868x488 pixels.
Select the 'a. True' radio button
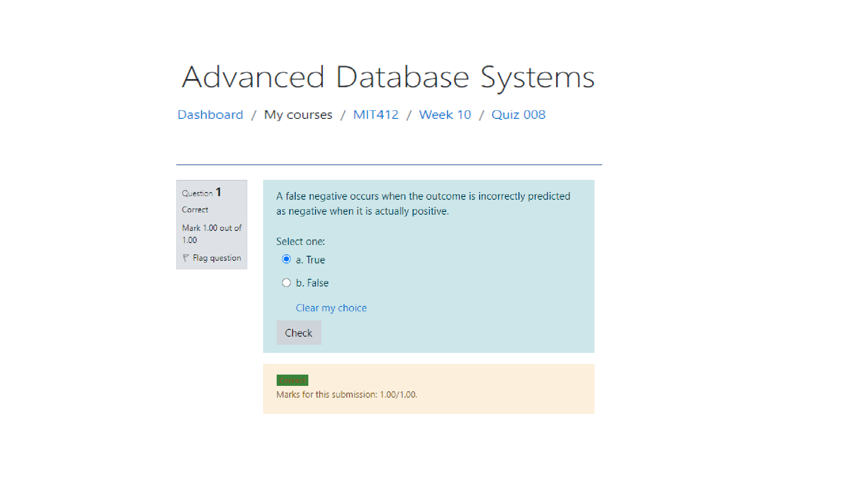[286, 259]
